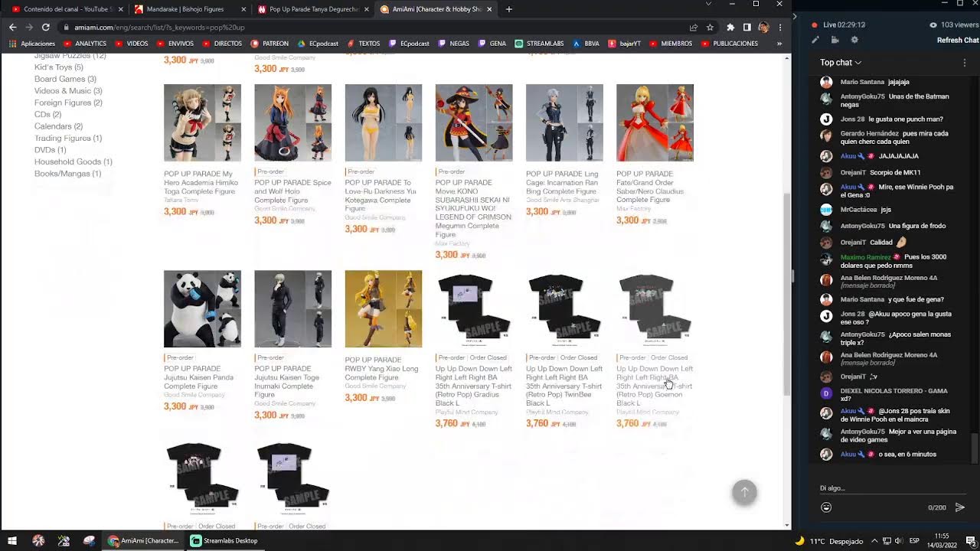Filter by Foreign Figures category
This screenshot has width=980, height=551.
coord(68,103)
